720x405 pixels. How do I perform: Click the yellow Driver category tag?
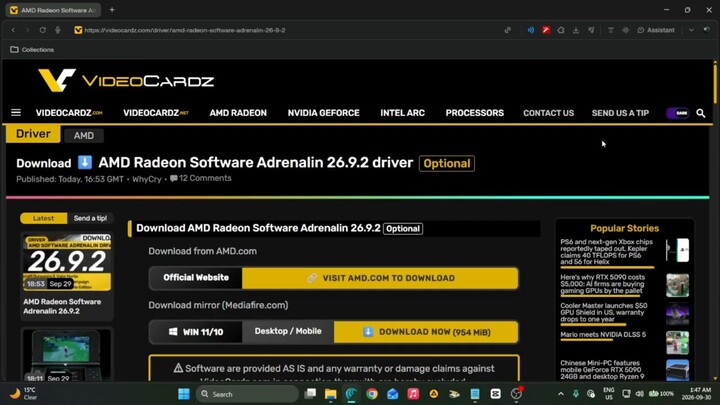[33, 134]
